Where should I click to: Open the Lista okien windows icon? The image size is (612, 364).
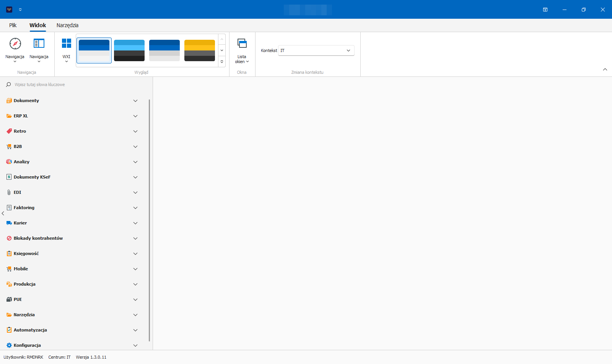tap(242, 43)
